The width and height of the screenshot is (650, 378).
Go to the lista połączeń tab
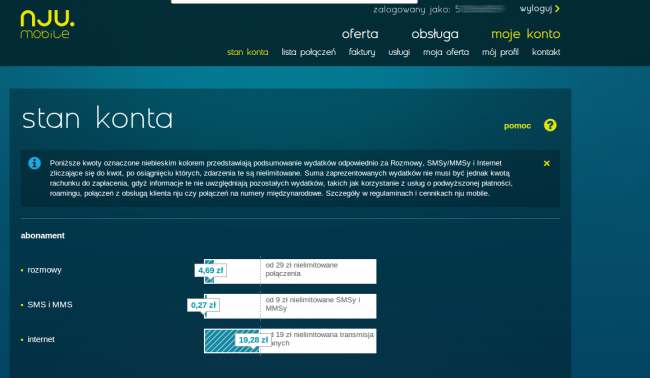click(308, 52)
